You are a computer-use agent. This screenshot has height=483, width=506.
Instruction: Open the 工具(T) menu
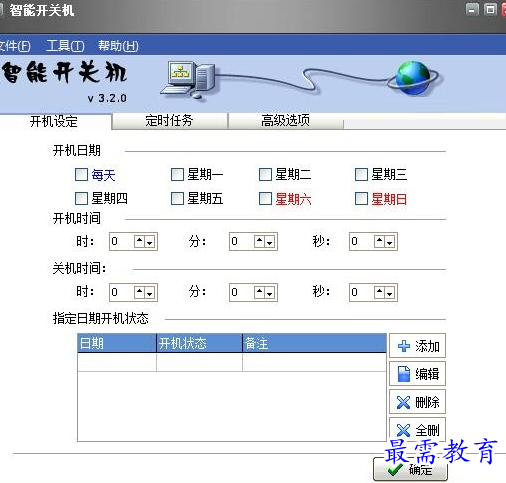tap(65, 45)
